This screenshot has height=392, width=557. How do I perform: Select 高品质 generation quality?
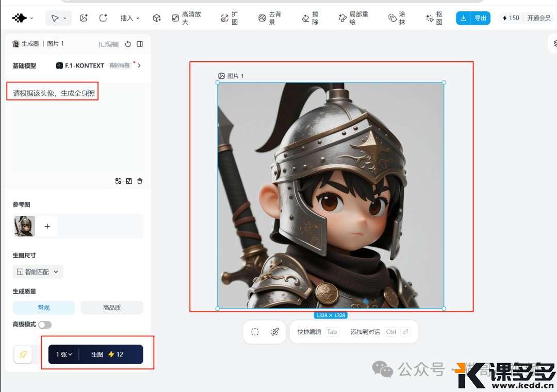click(x=112, y=308)
